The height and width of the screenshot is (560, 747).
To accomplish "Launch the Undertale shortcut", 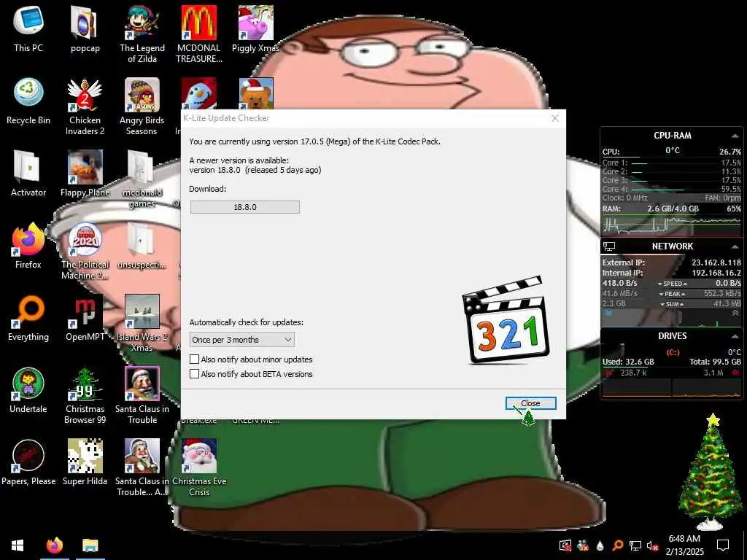I will tap(28, 391).
